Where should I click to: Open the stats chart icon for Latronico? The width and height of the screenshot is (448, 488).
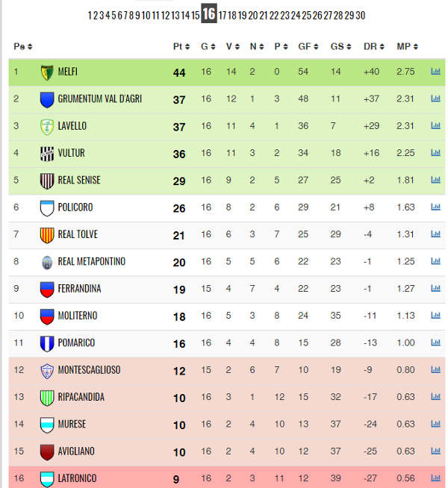[435, 478]
